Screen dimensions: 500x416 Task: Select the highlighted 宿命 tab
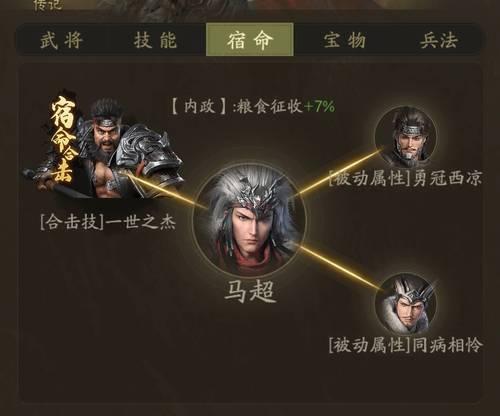pos(250,40)
